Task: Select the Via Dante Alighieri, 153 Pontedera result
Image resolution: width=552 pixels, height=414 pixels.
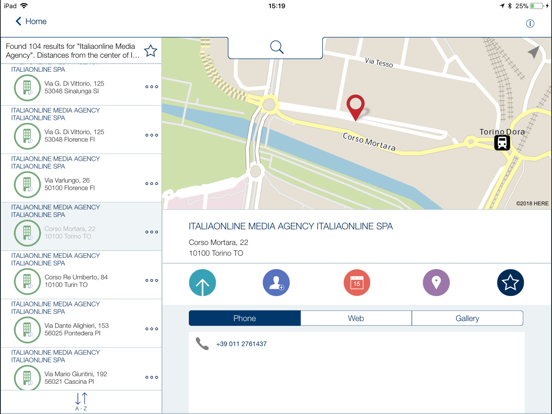Action: 81,323
